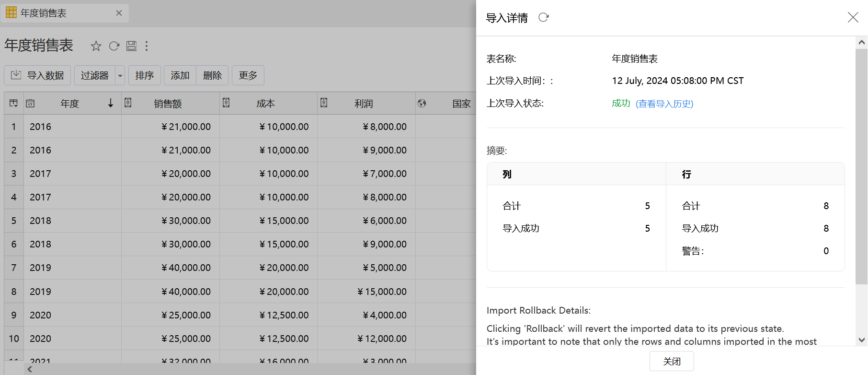Click the 年度 cell of row 6

click(72, 244)
